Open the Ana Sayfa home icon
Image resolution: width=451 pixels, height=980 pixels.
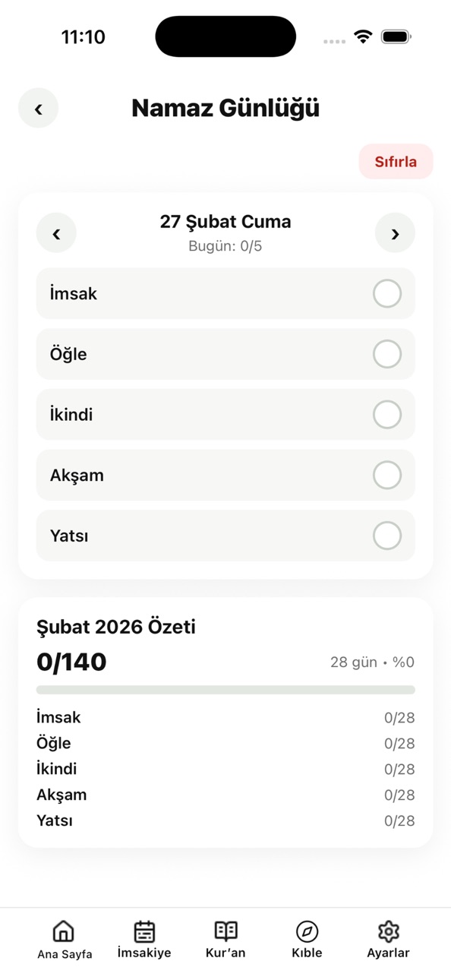[64, 931]
